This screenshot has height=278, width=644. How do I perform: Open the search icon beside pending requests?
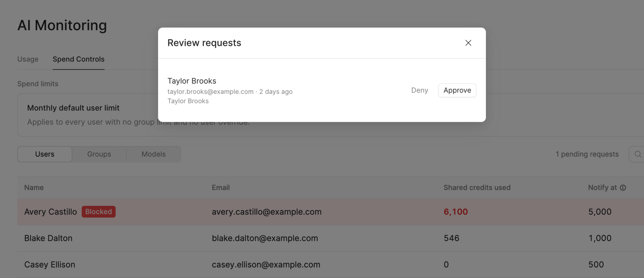[x=638, y=154]
